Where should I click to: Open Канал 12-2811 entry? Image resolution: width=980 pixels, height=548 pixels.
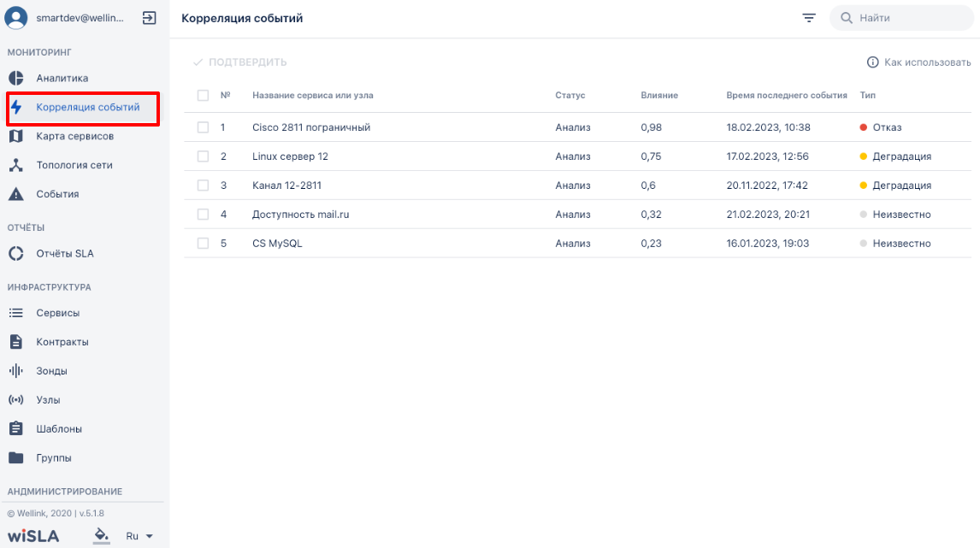pyautogui.click(x=286, y=186)
